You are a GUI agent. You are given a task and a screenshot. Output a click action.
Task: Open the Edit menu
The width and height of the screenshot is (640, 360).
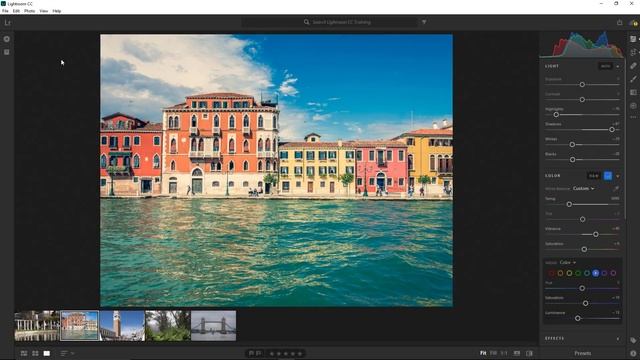coord(16,11)
